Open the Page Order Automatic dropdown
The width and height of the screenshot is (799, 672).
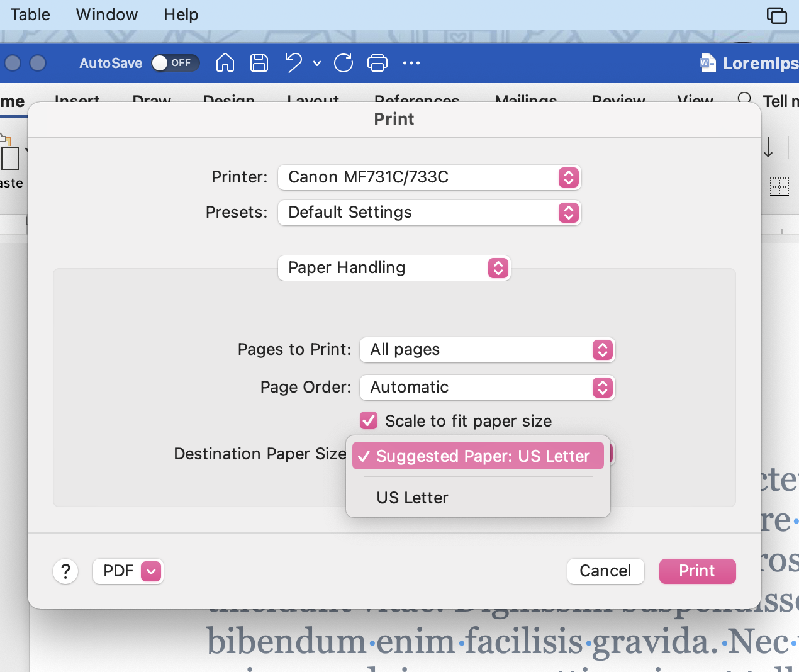(x=487, y=388)
